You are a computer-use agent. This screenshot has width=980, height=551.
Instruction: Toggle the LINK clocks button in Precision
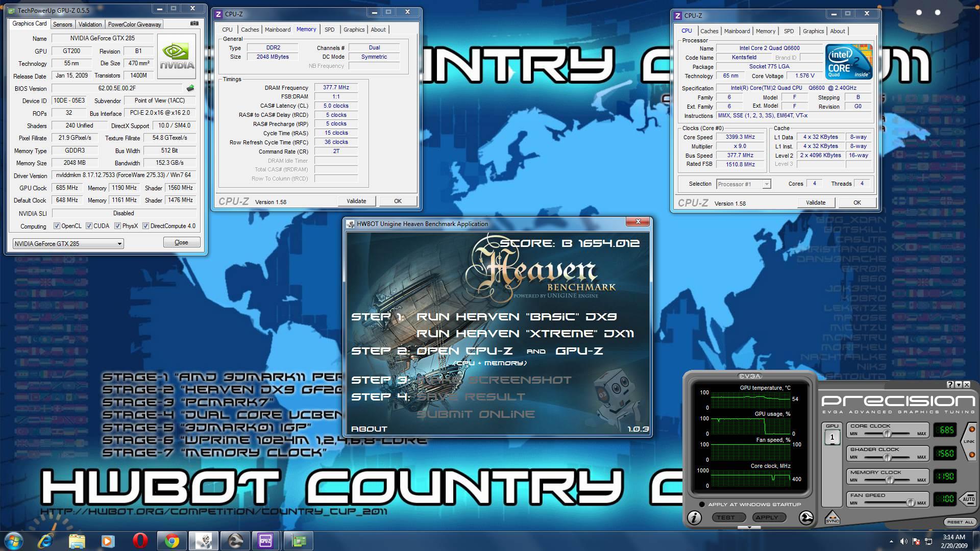point(969,441)
